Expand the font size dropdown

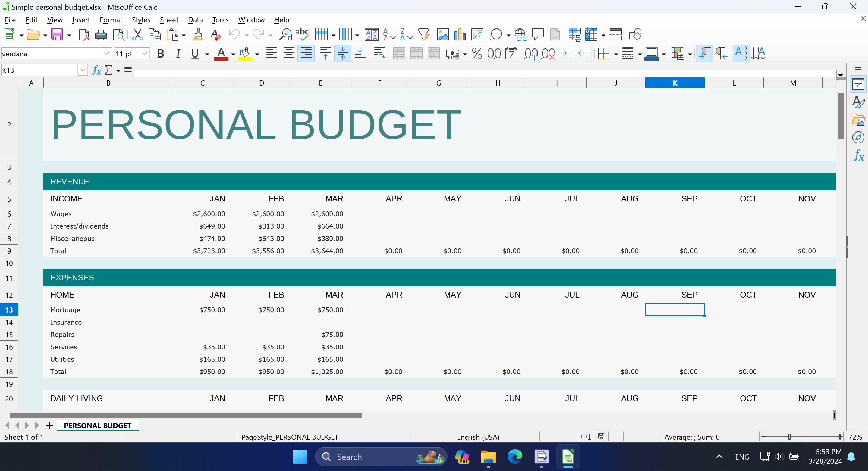click(x=145, y=53)
